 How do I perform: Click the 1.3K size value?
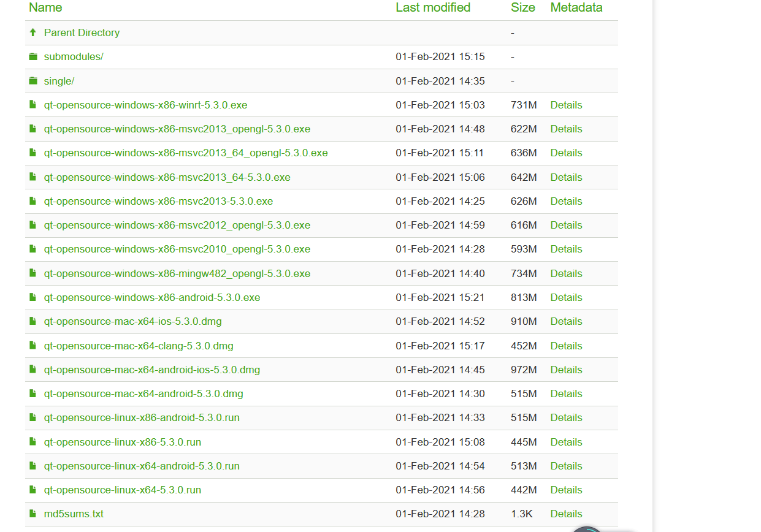[x=522, y=514]
